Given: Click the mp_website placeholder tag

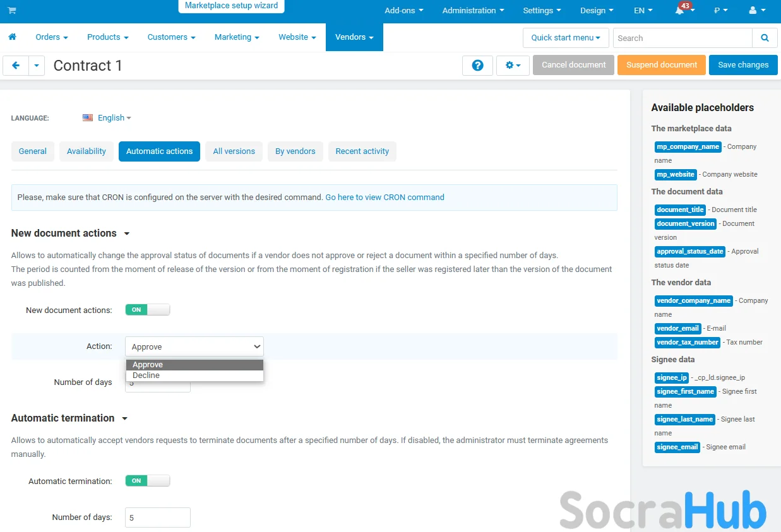Looking at the screenshot, I should click(x=676, y=174).
